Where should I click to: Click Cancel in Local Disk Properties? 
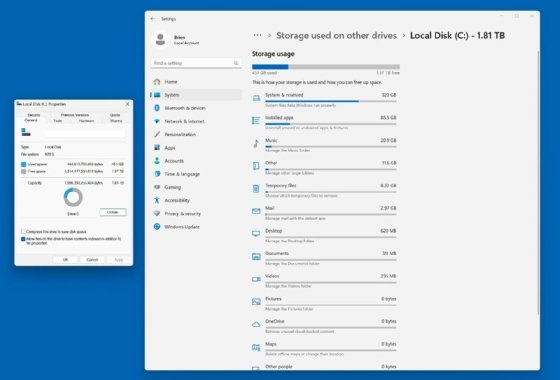[x=92, y=260]
